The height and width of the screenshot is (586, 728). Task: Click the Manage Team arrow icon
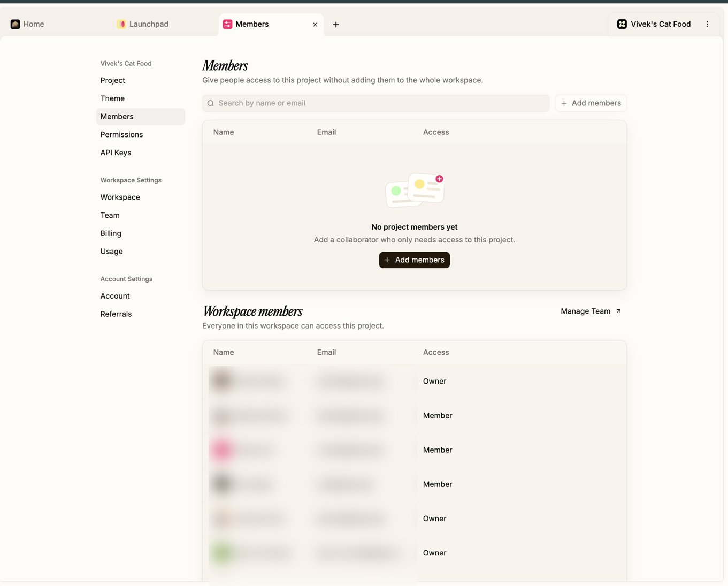[618, 311]
